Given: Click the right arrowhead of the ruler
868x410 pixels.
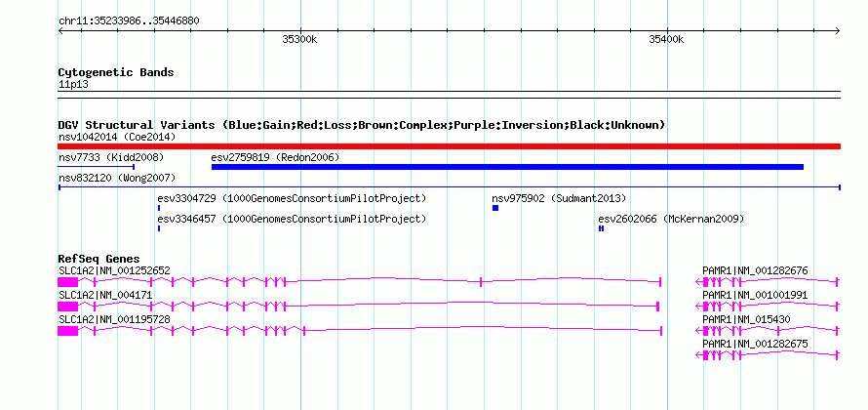Looking at the screenshot, I should pyautogui.click(x=838, y=30).
